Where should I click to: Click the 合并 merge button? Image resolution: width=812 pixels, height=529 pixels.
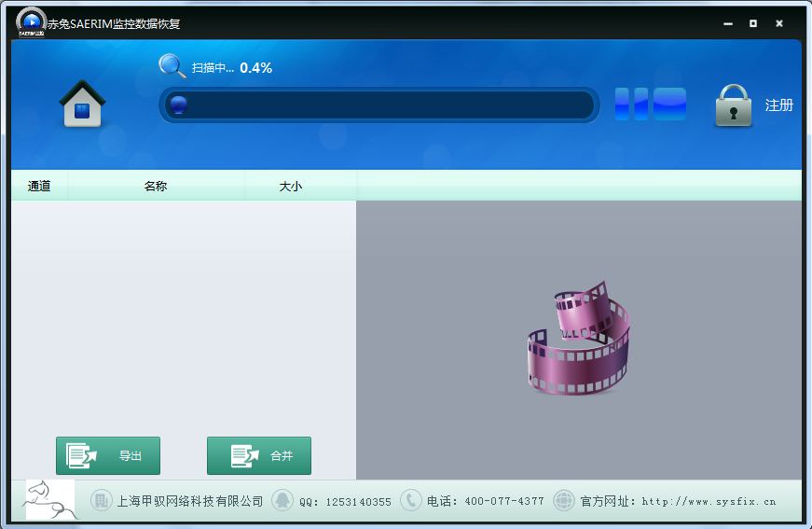(259, 455)
